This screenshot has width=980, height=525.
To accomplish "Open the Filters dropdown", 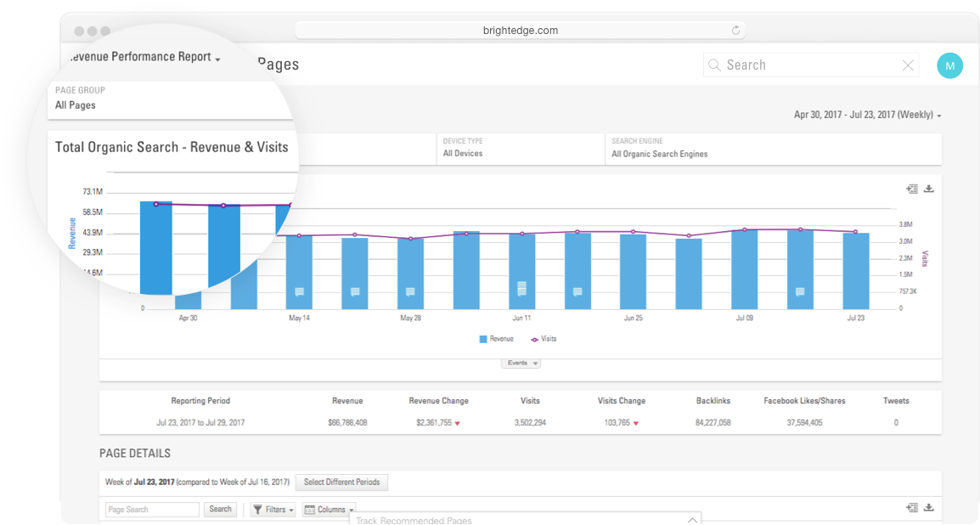I will [273, 510].
